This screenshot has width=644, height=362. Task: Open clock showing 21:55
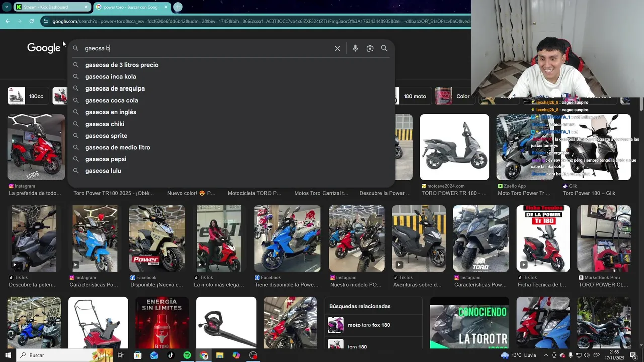pos(614,355)
